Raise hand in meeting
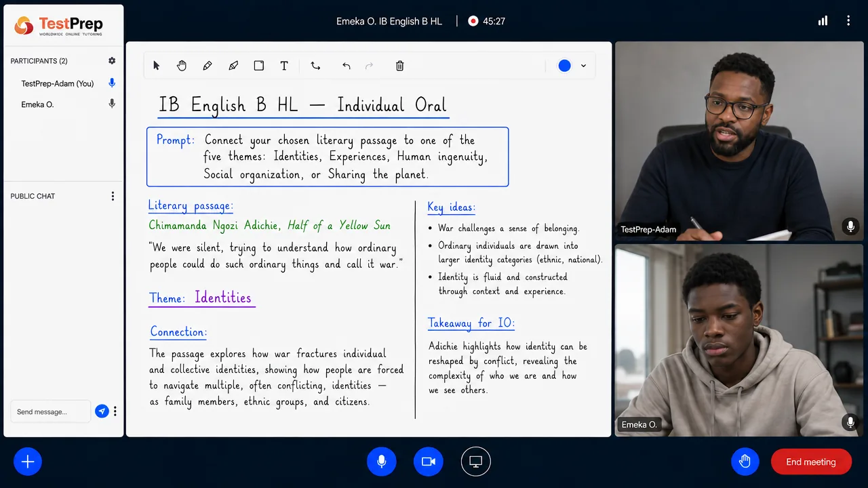Image resolution: width=868 pixels, height=488 pixels. tap(745, 462)
